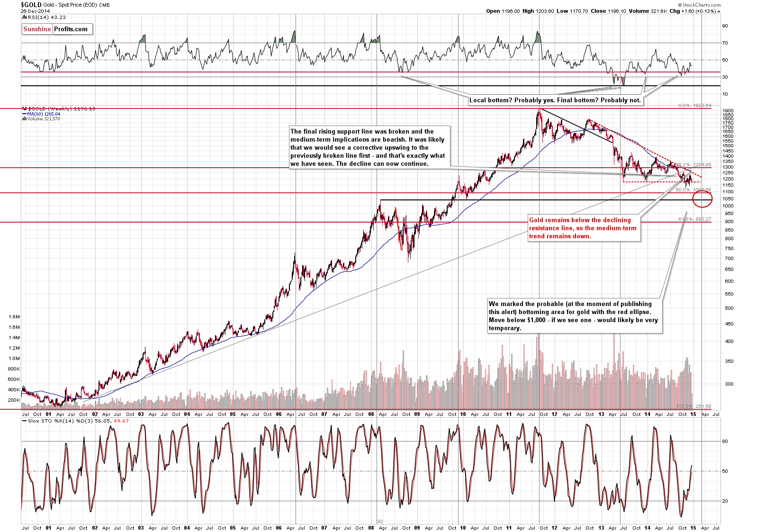Image resolution: width=765 pixels, height=532 pixels.
Task: Click the stochastic scale value 20
Action: (x=725, y=501)
